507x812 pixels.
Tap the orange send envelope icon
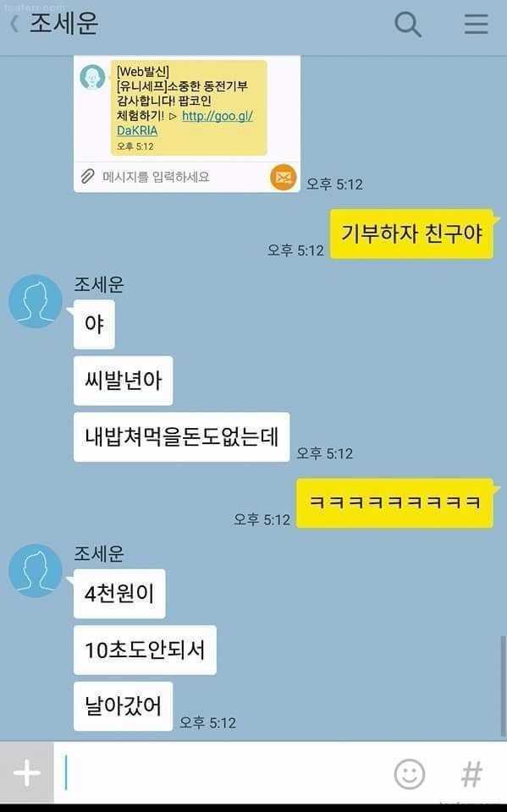click(283, 177)
